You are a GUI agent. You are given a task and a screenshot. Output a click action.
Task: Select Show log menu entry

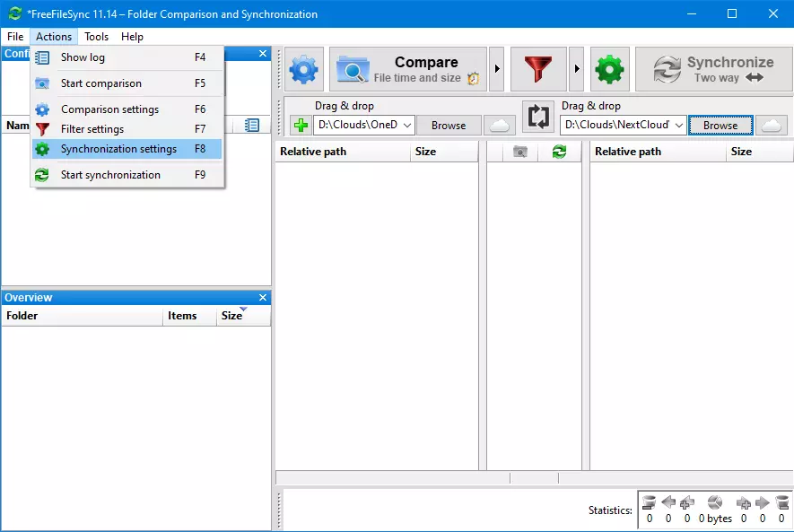tap(127, 57)
